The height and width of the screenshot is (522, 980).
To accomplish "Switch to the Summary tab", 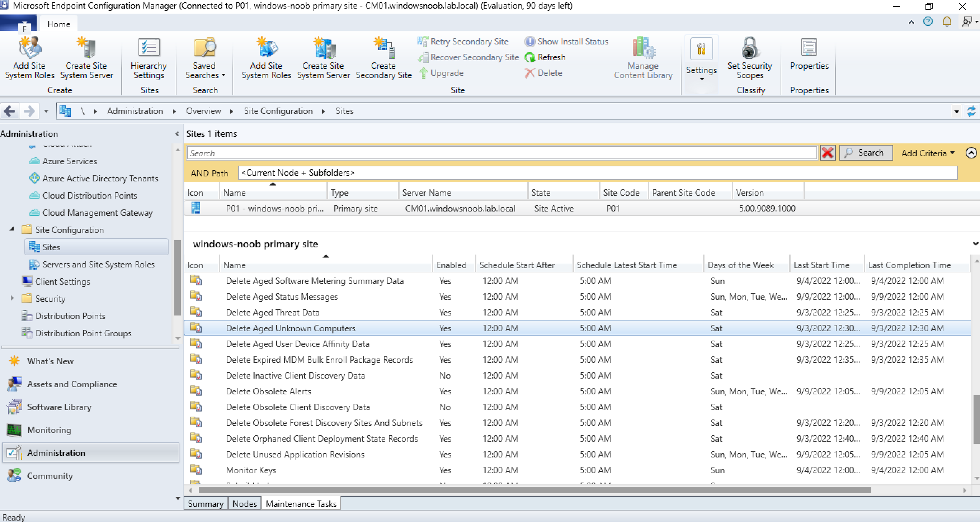I will [206, 503].
